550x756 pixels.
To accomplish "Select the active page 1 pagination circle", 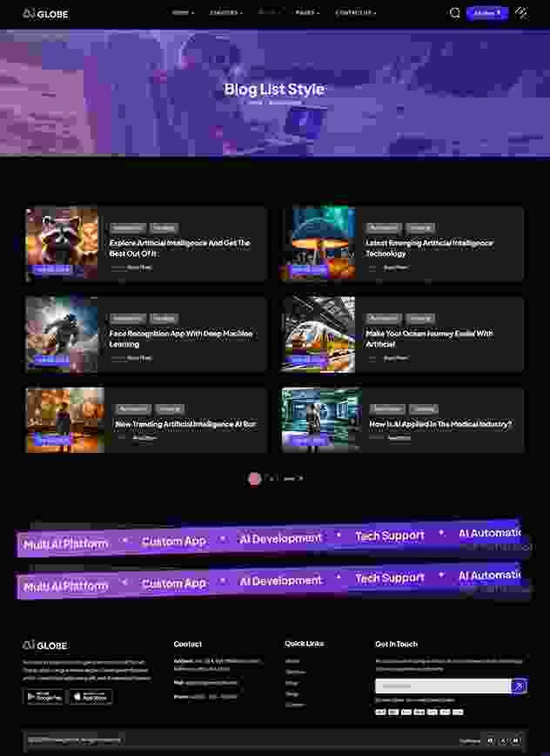I will [x=254, y=478].
